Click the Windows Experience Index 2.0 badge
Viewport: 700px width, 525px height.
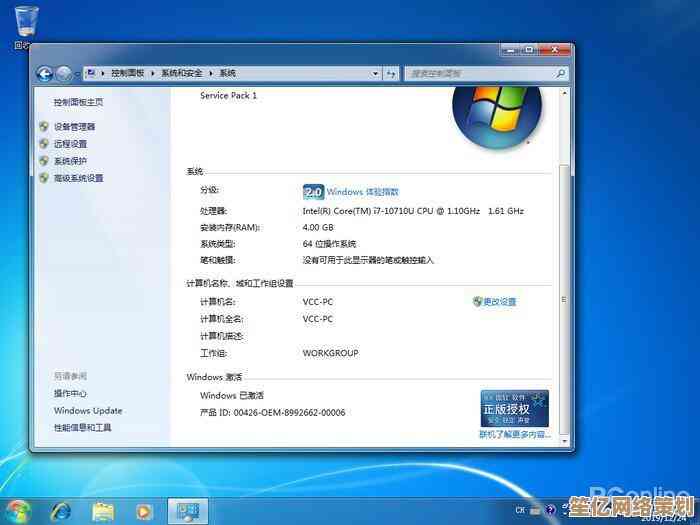[x=313, y=191]
